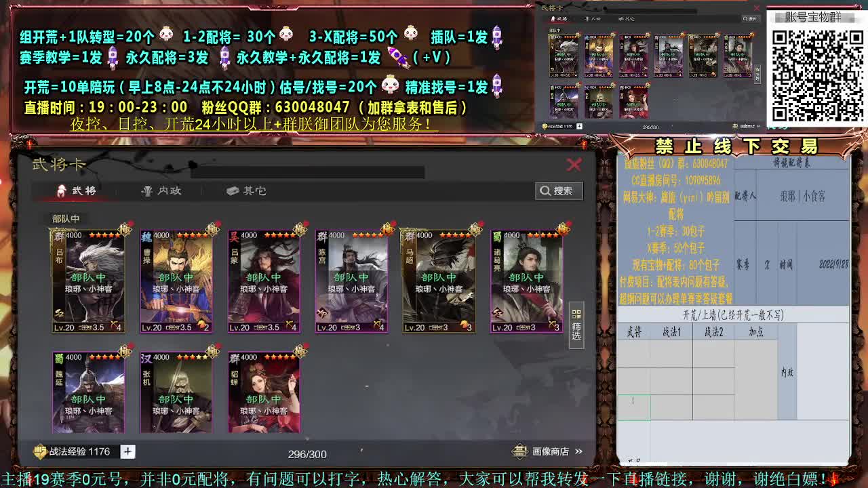Click the 内政 cell in the spreadsheet
The width and height of the screenshot is (868, 488).
point(787,372)
